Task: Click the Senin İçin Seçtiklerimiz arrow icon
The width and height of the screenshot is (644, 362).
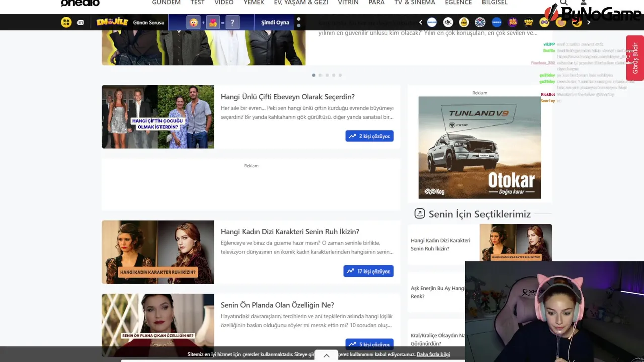Action: pyautogui.click(x=420, y=214)
